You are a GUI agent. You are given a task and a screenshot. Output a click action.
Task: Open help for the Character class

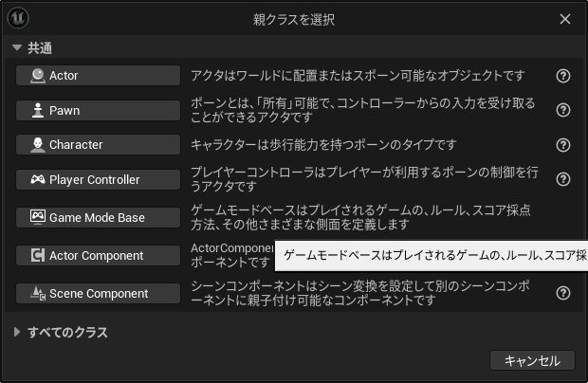tap(563, 145)
